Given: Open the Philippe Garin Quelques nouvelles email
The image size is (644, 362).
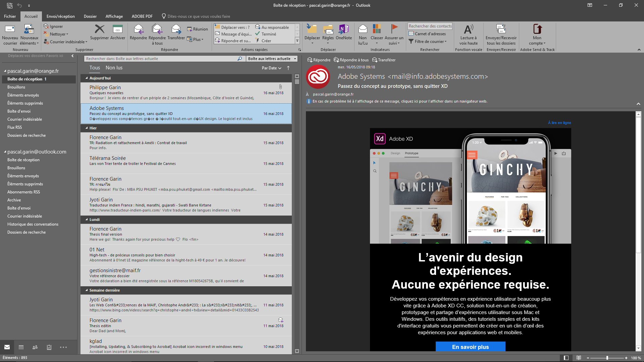Looking at the screenshot, I should pos(186,93).
